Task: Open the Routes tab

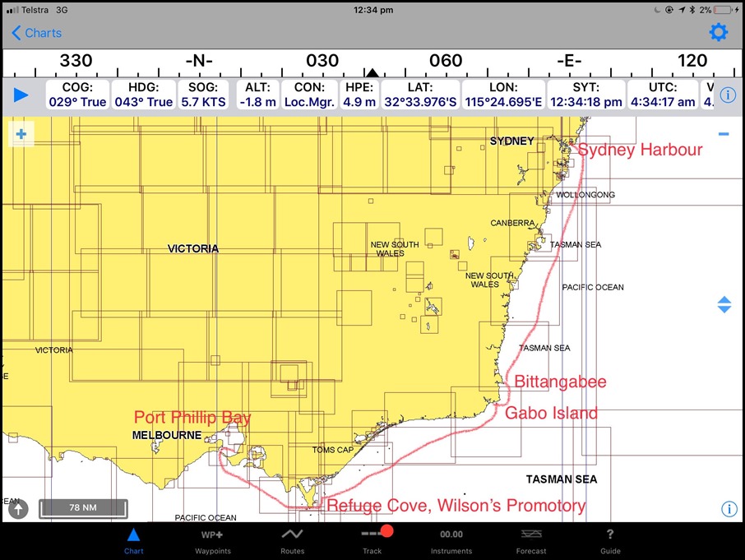Action: tap(292, 541)
